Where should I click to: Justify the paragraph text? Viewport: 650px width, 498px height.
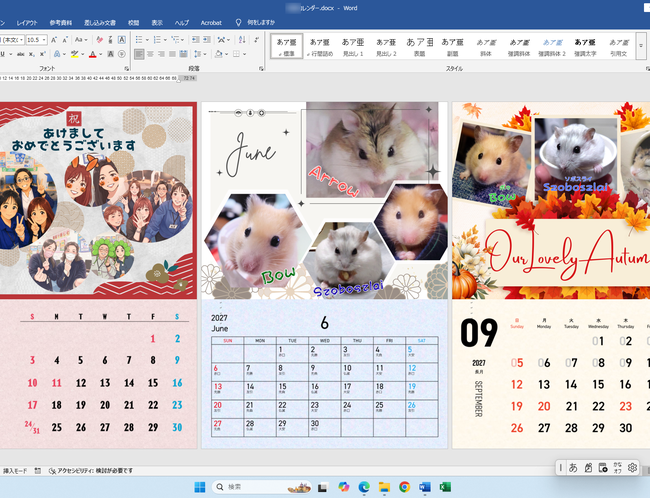point(172,54)
